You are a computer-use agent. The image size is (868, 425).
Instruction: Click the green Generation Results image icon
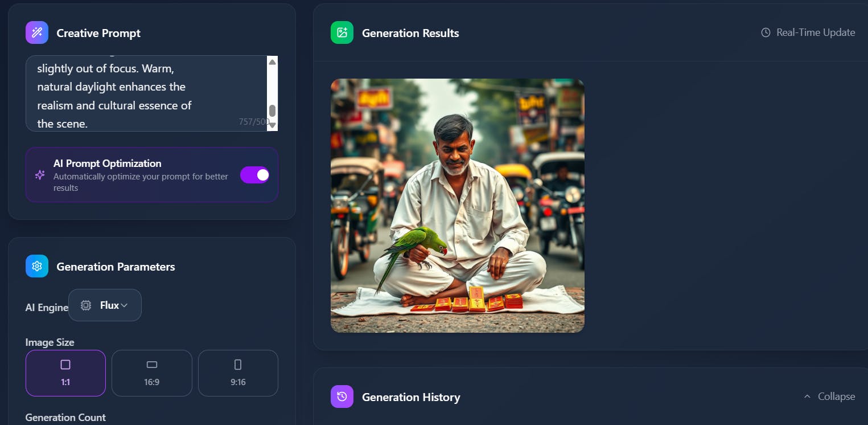342,33
